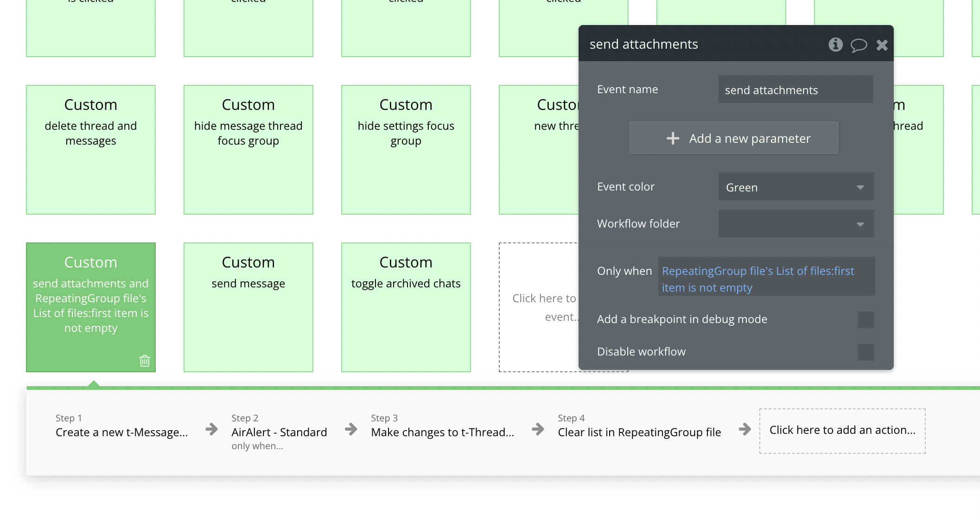Screen dimensions: 980x521
Task: Delete the send attachments event via trash icon
Action: (145, 361)
